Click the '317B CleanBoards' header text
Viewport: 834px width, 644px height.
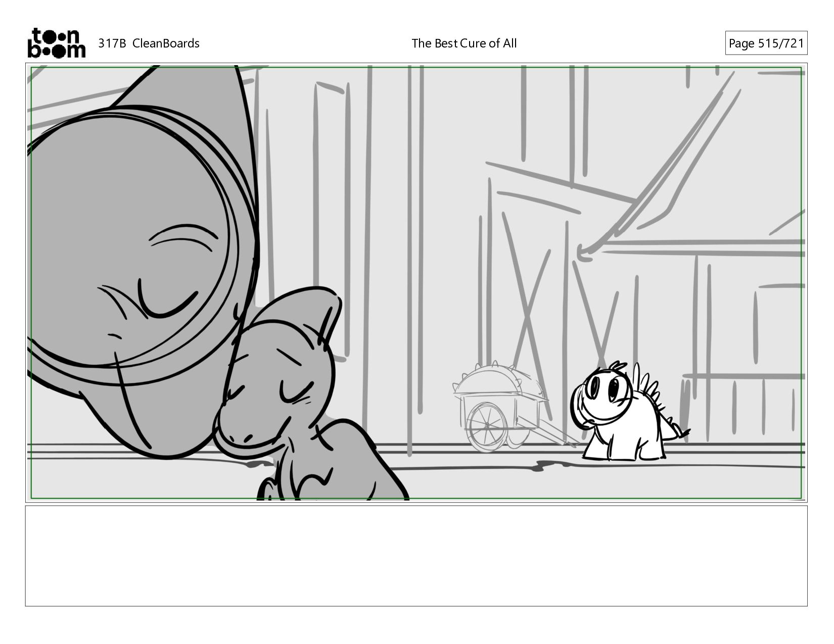point(149,43)
